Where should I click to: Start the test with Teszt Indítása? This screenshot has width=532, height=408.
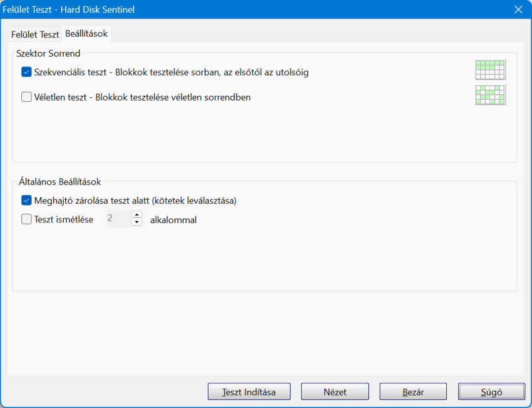point(249,392)
